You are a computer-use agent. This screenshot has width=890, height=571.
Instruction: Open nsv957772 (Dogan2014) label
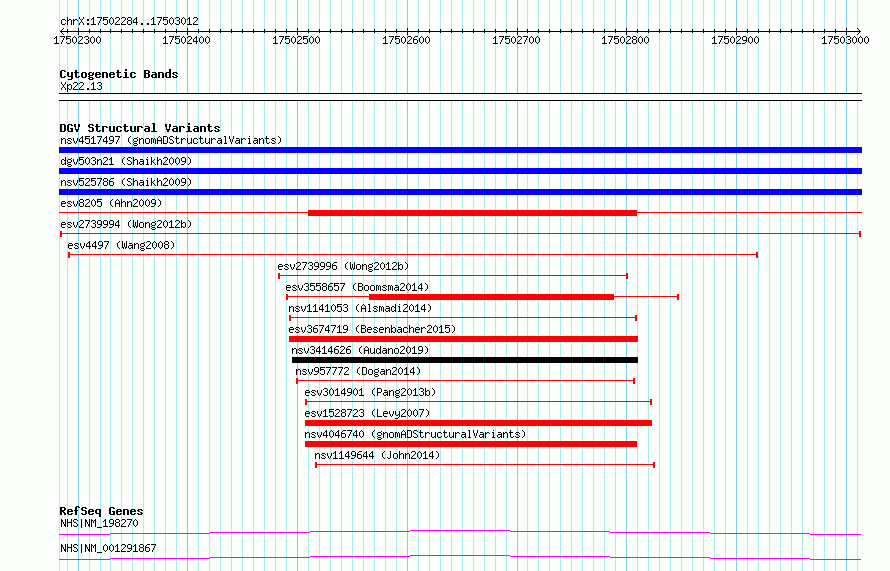tap(358, 371)
